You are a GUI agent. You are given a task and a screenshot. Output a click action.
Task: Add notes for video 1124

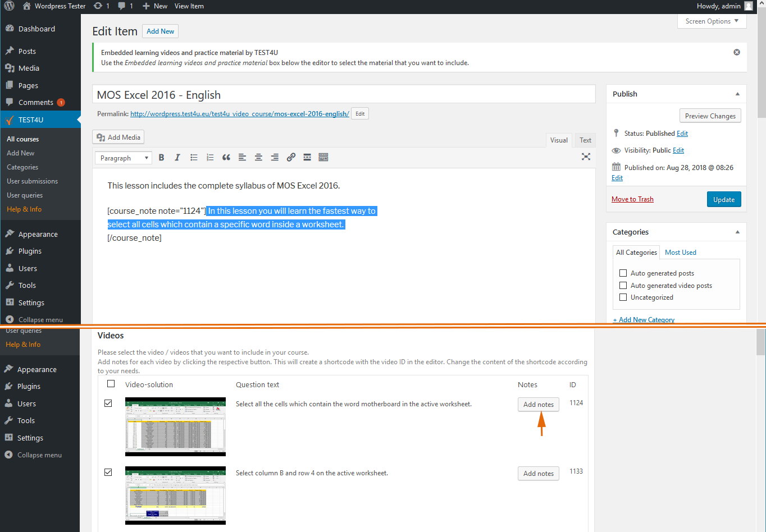539,404
